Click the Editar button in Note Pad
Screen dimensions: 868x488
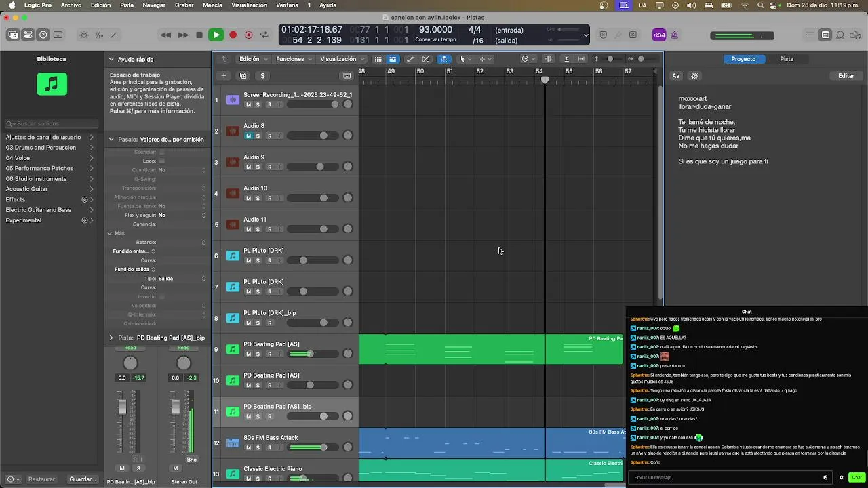coord(846,76)
